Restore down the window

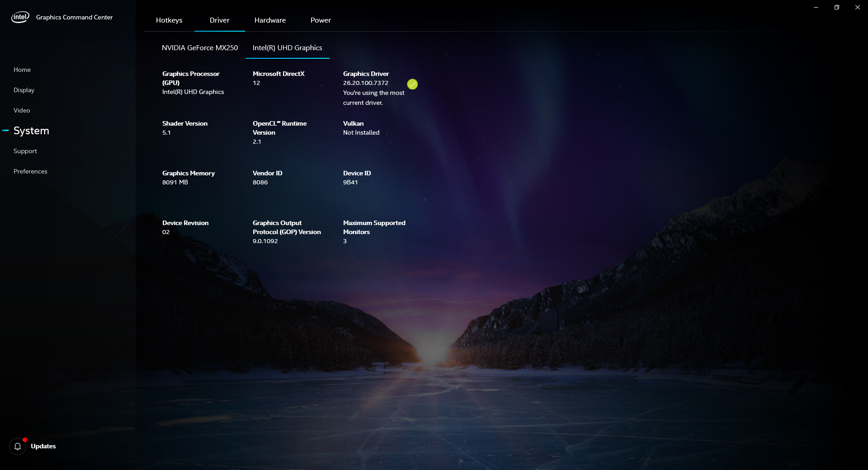pyautogui.click(x=837, y=7)
